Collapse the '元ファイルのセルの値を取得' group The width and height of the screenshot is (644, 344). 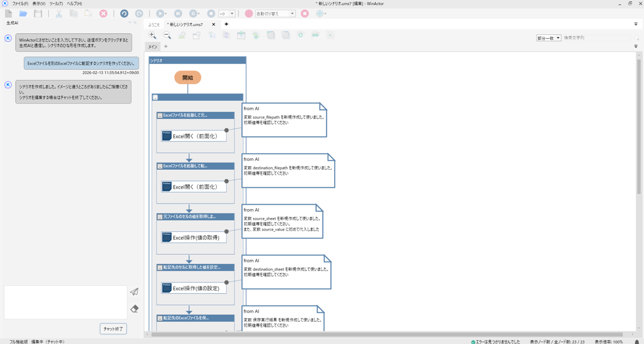coord(160,217)
